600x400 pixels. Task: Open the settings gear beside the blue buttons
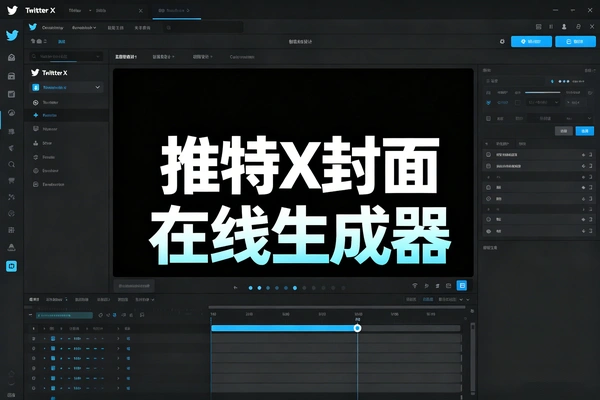(x=502, y=41)
